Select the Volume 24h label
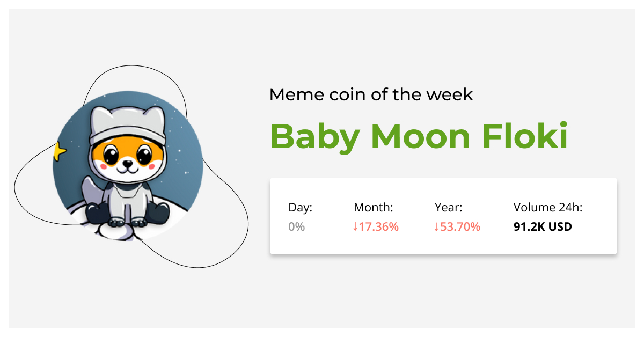 (548, 208)
